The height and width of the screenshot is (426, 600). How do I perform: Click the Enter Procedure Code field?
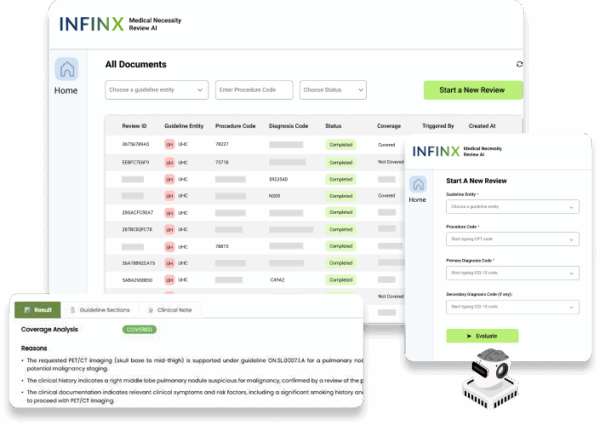(x=254, y=90)
